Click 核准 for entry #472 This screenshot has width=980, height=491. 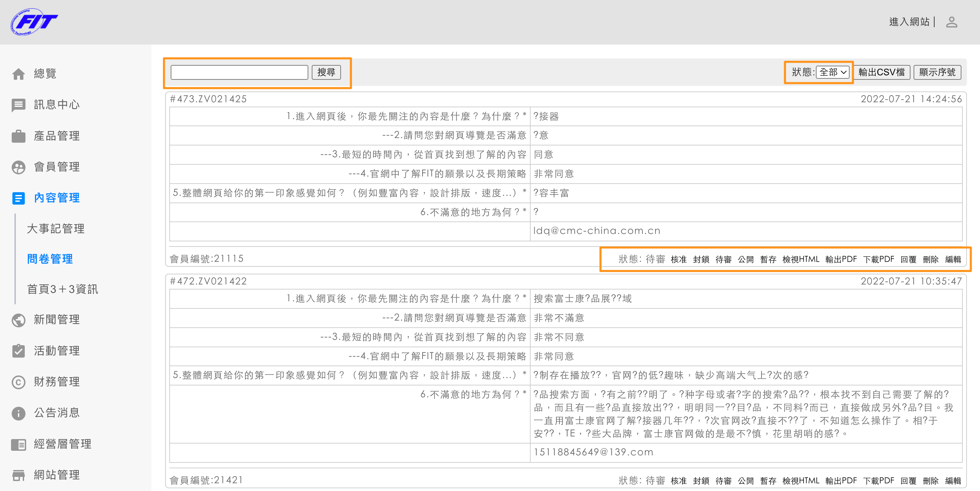[x=678, y=481]
